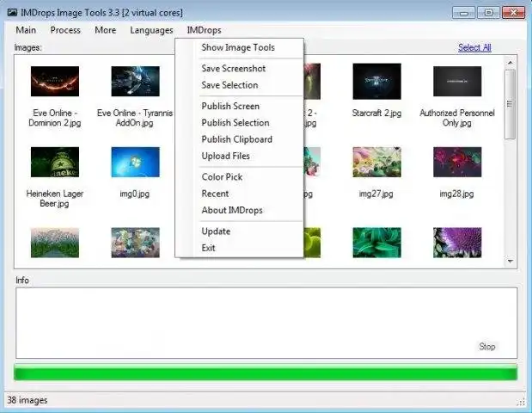Click the Select All link
This screenshot has width=532, height=413.
[474, 47]
